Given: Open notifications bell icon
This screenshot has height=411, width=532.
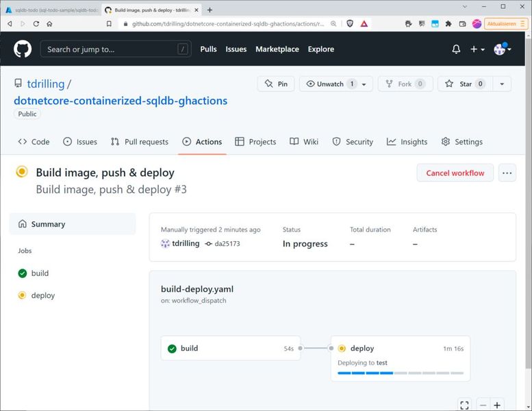Looking at the screenshot, I should (456, 49).
